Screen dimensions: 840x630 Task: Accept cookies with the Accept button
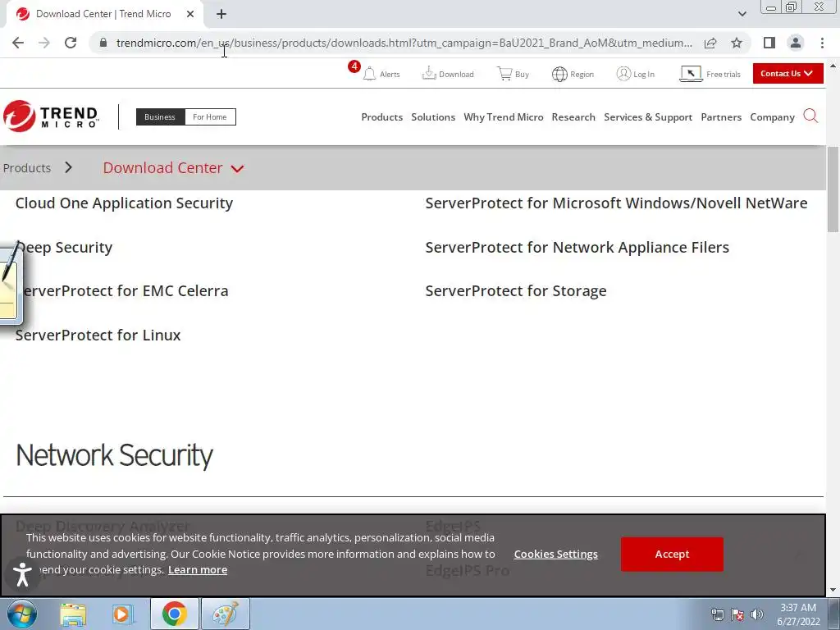672,554
